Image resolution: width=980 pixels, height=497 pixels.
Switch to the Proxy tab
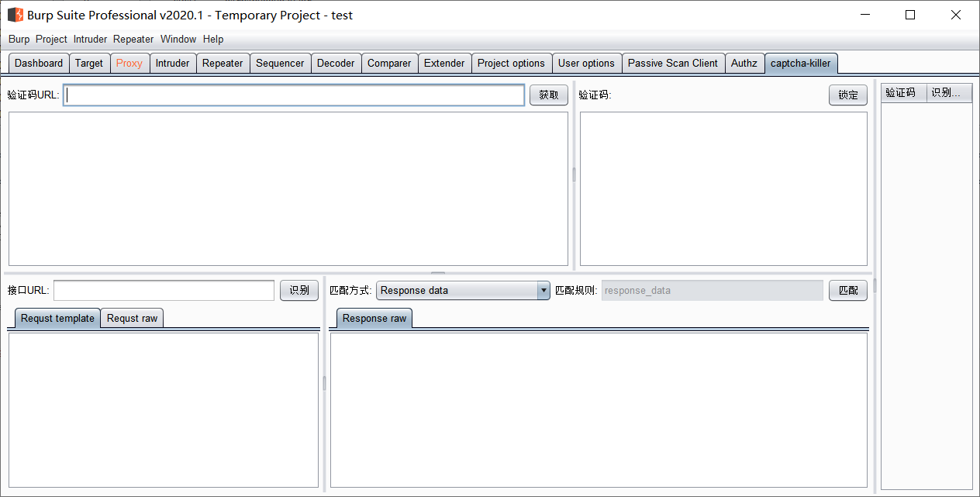tap(129, 64)
